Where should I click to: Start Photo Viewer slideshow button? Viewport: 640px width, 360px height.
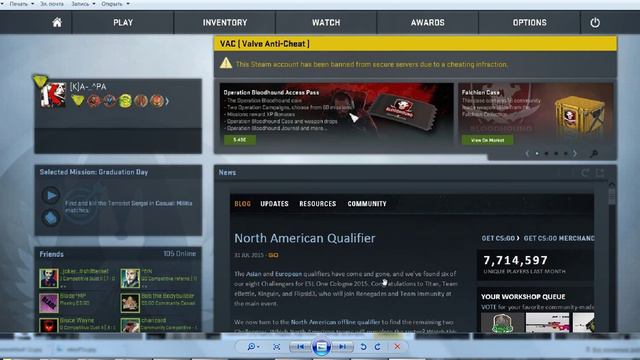click(x=321, y=347)
